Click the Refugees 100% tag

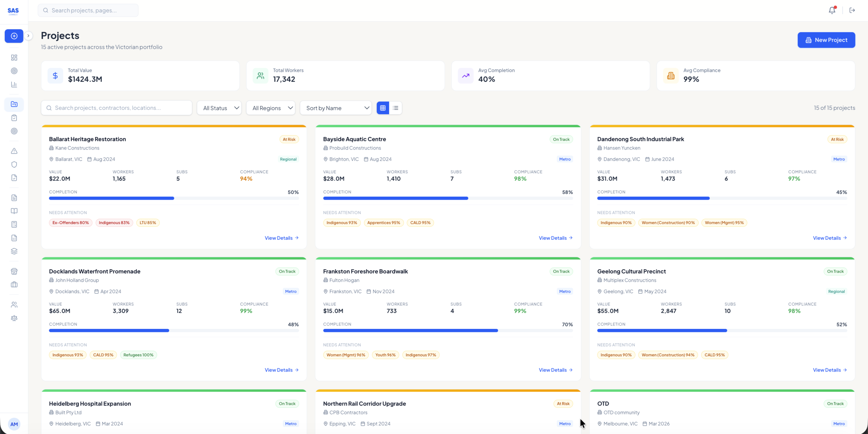(138, 355)
